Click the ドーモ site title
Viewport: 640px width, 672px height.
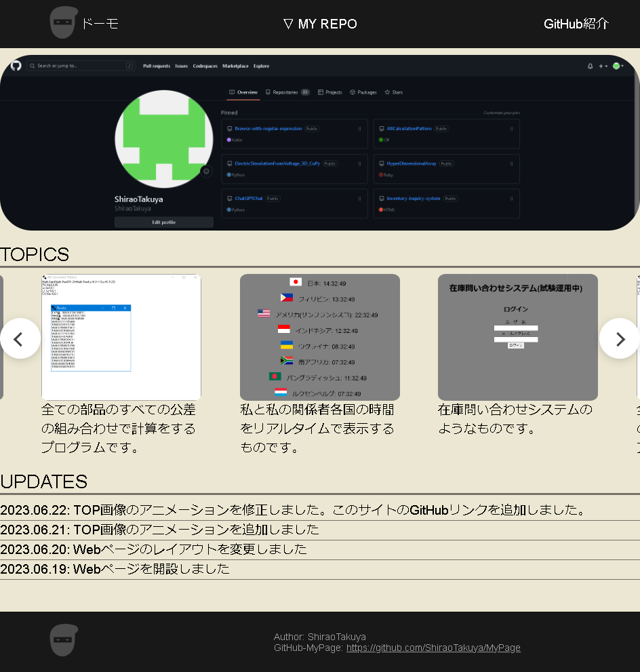(x=100, y=23)
